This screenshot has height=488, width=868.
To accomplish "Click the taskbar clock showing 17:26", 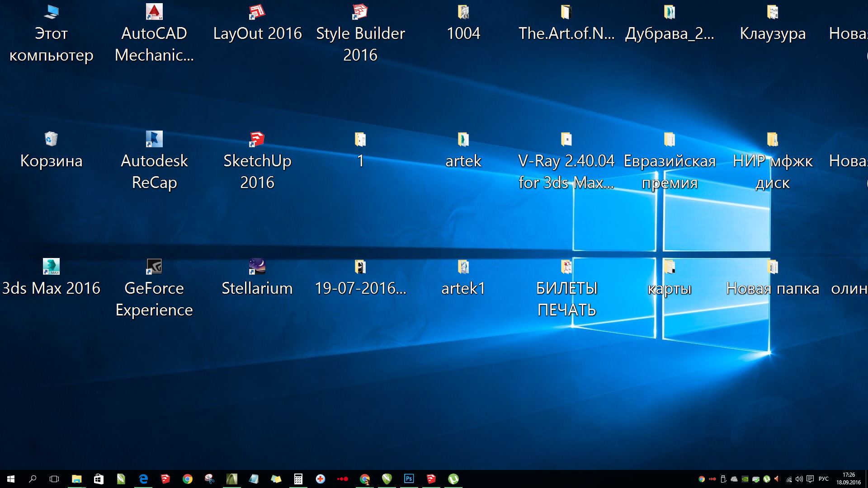I will click(848, 479).
